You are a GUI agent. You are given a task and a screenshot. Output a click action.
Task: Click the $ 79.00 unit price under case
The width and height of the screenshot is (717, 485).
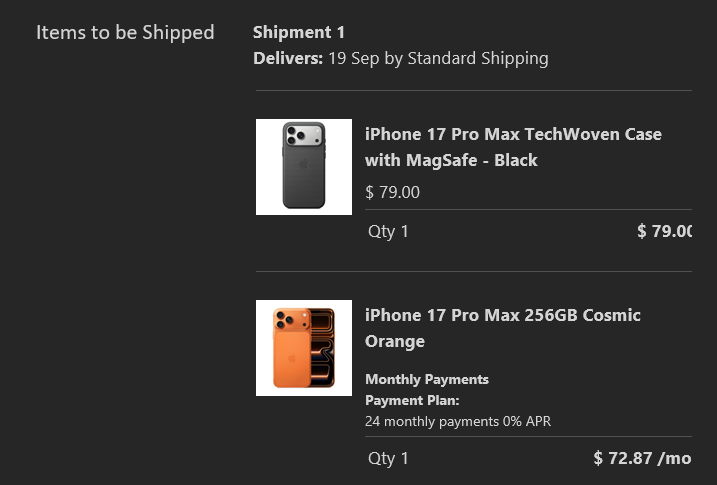pyautogui.click(x=392, y=192)
